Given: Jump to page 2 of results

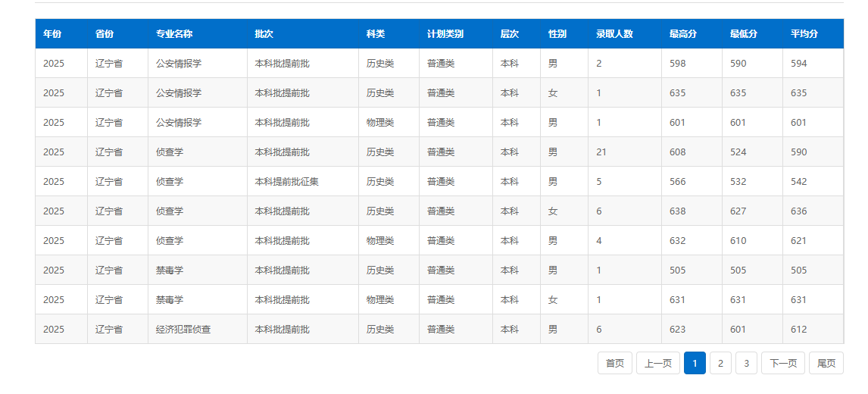Looking at the screenshot, I should tap(720, 364).
